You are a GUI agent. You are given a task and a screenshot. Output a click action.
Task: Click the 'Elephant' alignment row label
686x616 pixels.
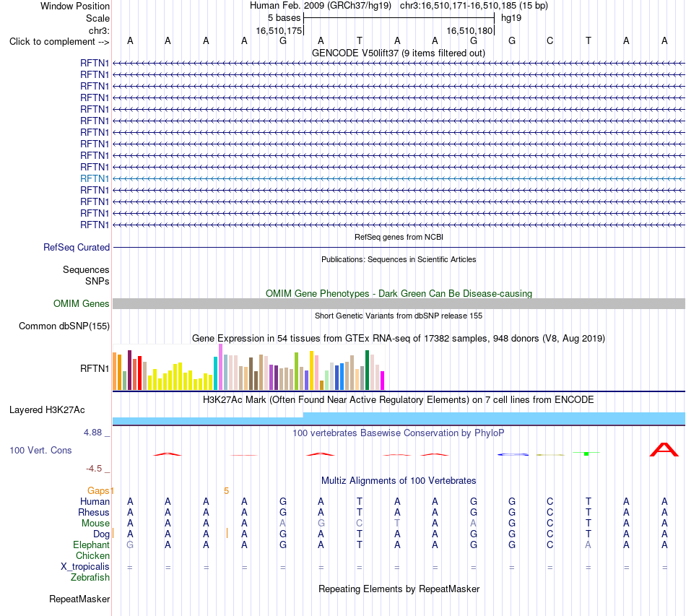click(91, 545)
